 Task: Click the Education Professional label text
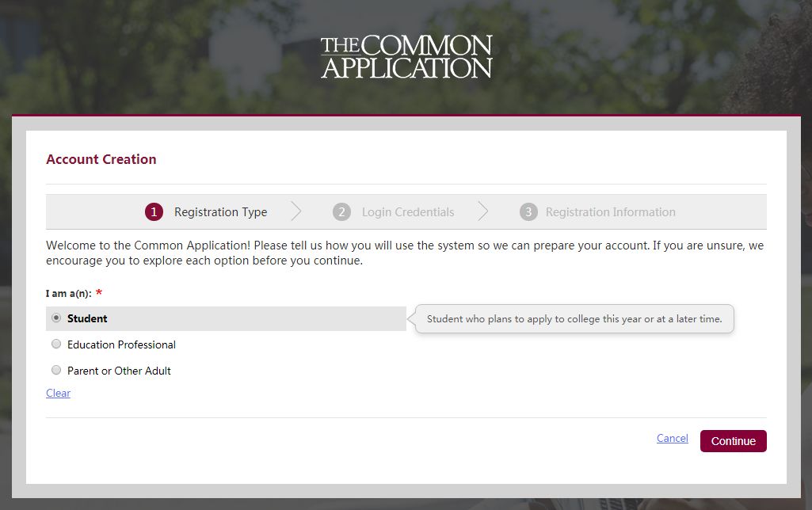(x=121, y=344)
